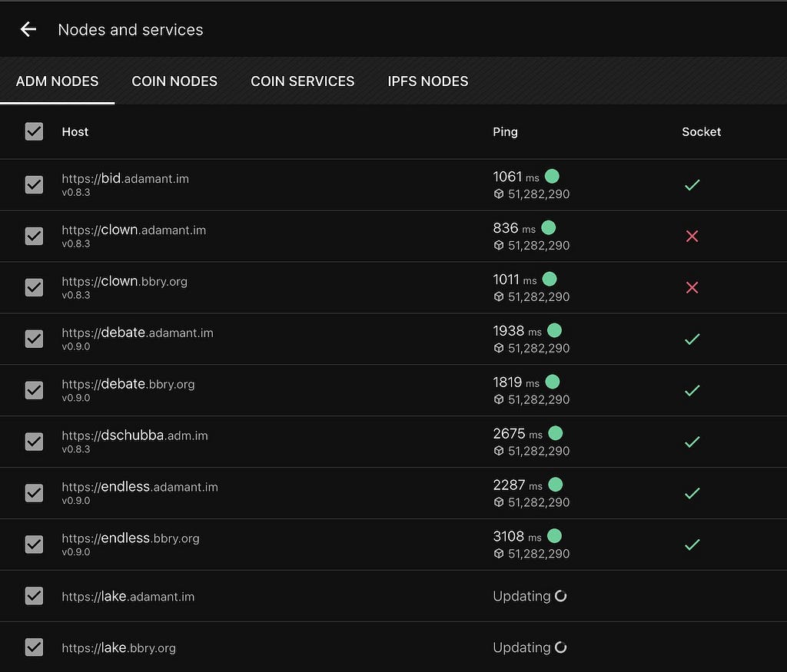
Task: Click green status dot for debate.adamant.im
Action: pyautogui.click(x=554, y=331)
